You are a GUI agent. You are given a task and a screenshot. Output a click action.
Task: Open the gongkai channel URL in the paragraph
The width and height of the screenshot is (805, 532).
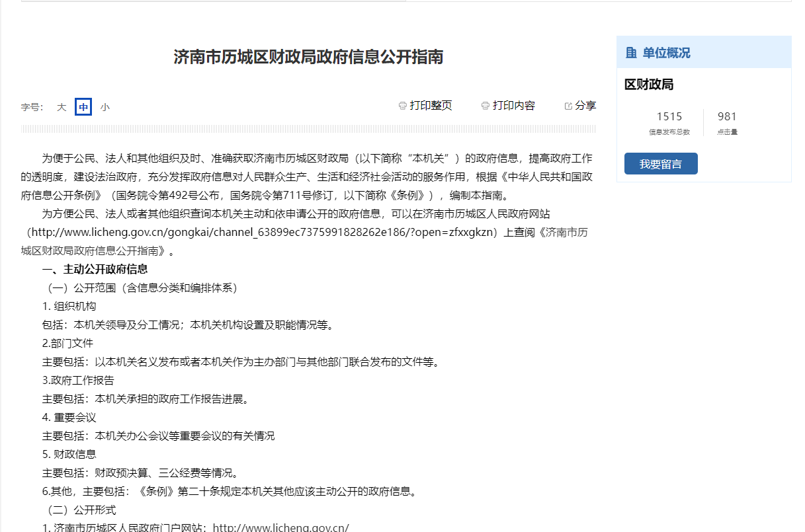(x=265, y=233)
